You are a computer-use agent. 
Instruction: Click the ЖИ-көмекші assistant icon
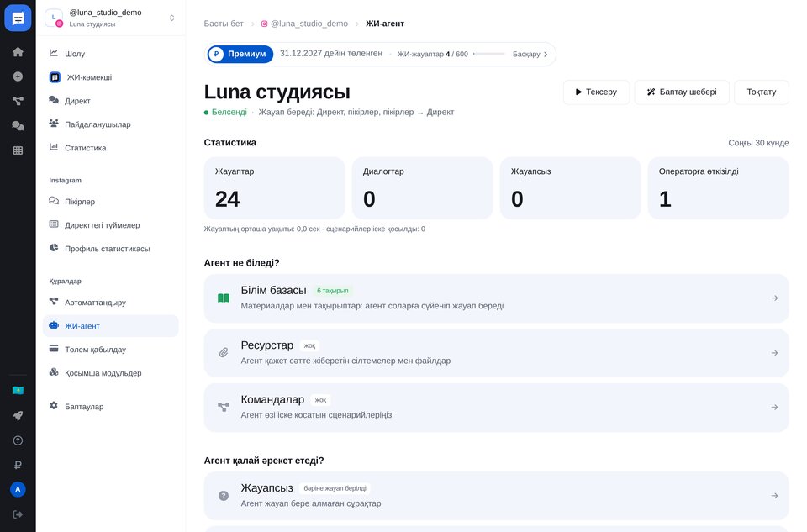click(x=55, y=77)
